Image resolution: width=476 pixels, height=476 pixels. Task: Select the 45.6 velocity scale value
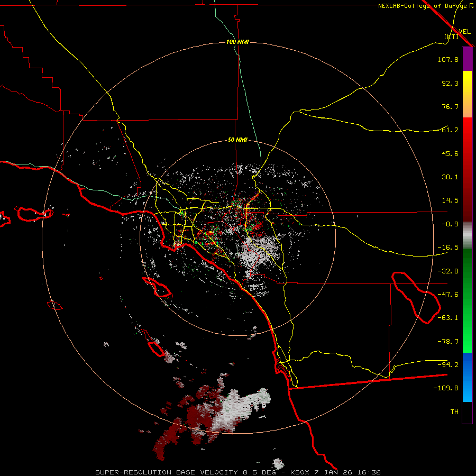pos(450,153)
